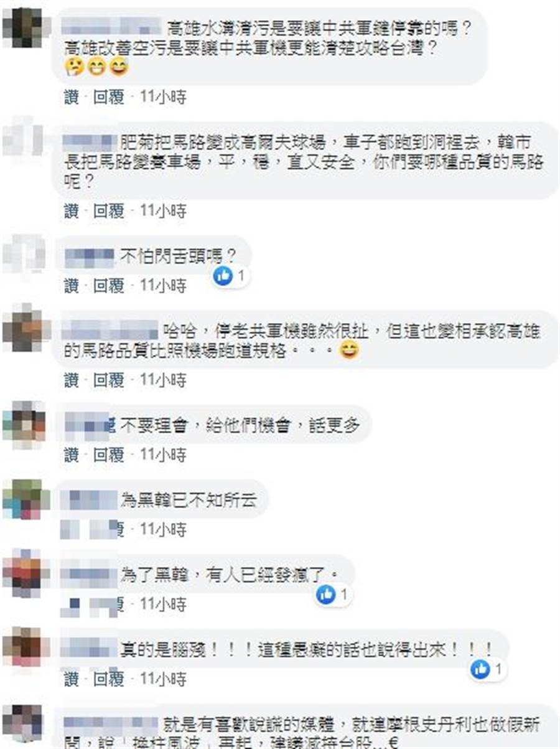Open the first commenter's avatar at the top
The image size is (560, 749).
(22, 27)
